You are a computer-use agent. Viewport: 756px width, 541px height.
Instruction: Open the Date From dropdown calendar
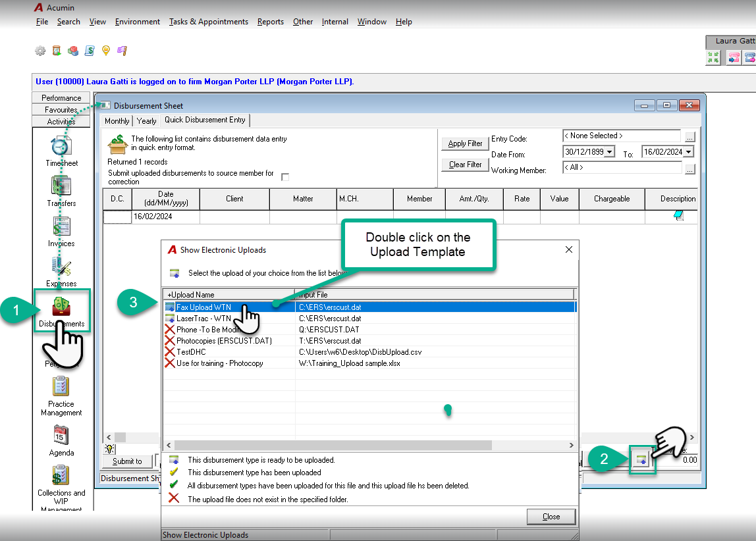(610, 152)
